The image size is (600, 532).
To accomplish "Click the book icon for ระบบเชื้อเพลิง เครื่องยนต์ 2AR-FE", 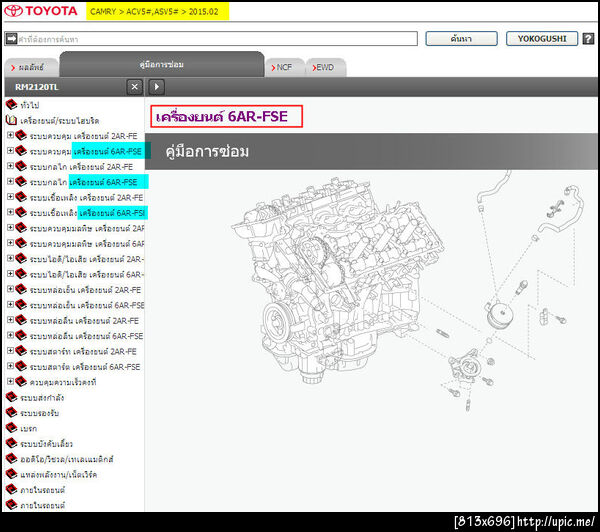I will (x=21, y=197).
